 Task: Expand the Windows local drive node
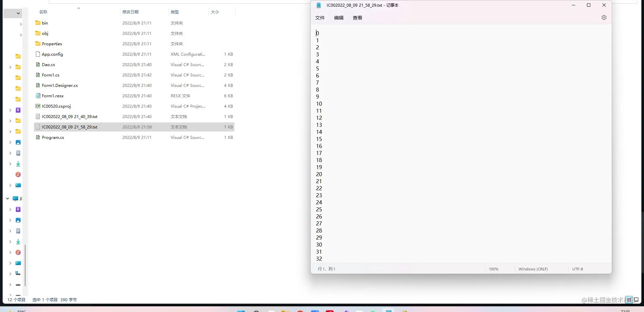[x=10, y=274]
